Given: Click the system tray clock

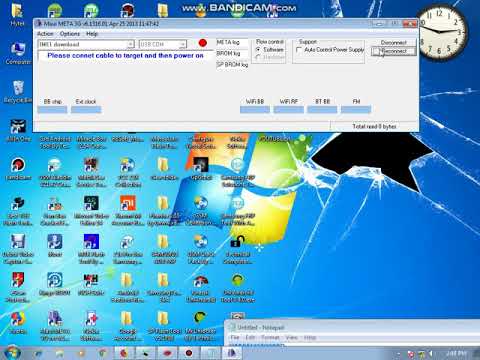Looking at the screenshot, I should pos(456,353).
